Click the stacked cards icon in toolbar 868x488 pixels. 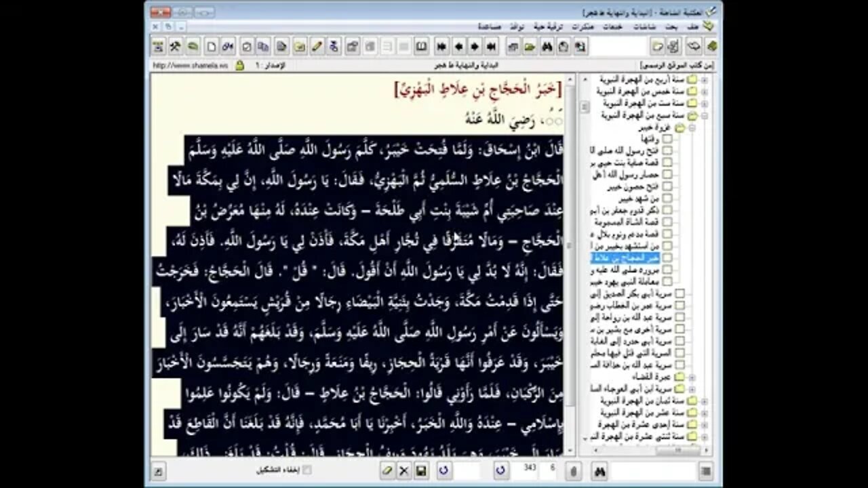point(513,46)
